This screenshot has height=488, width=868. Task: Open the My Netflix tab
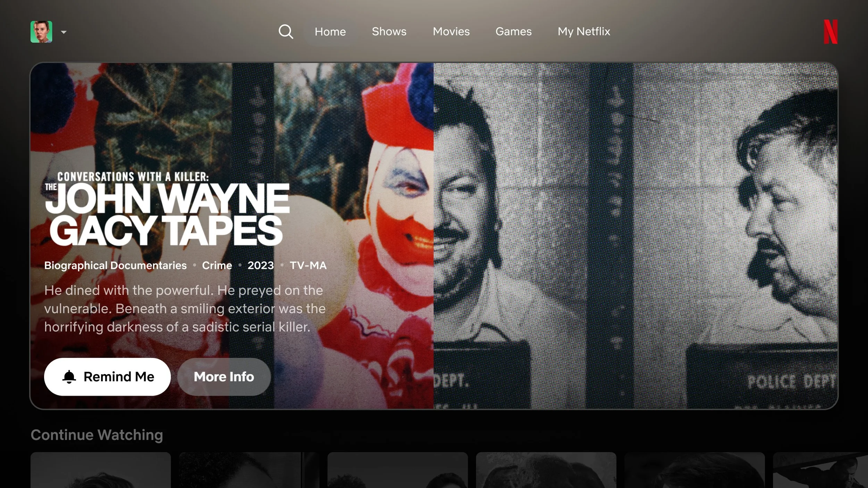click(x=584, y=32)
